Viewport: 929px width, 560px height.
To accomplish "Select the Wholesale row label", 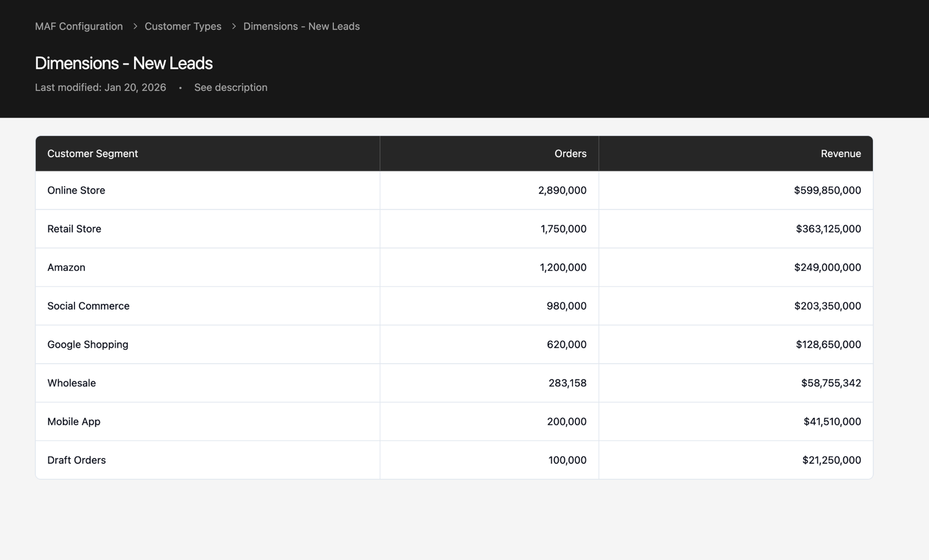I will (x=71, y=383).
